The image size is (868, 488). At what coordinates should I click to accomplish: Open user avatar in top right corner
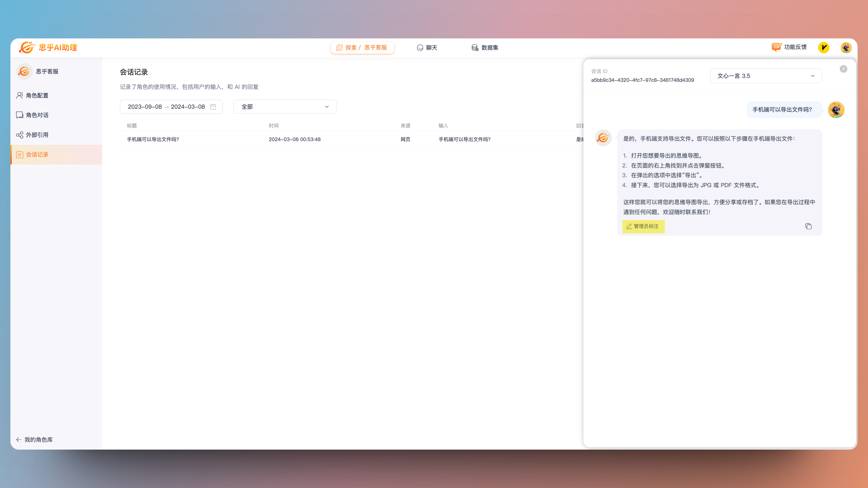846,47
